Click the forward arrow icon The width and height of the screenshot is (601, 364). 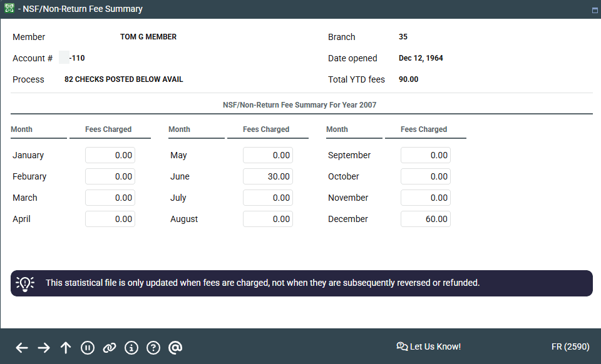tap(44, 348)
